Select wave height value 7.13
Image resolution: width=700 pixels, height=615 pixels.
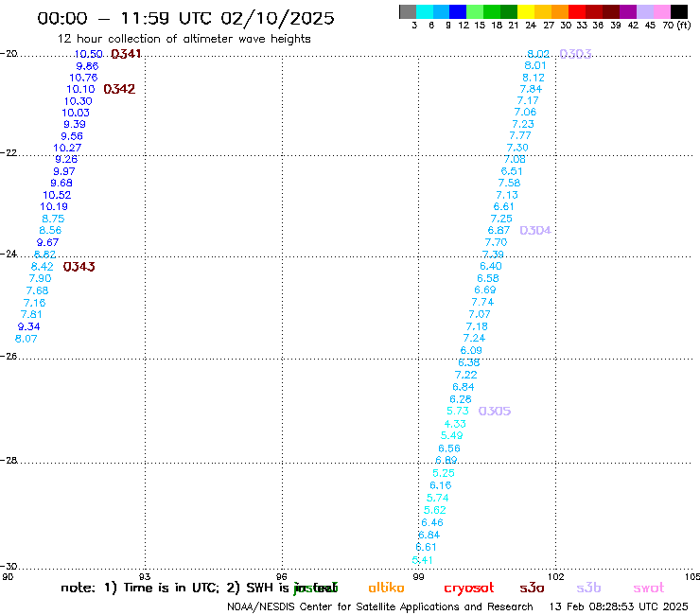(x=507, y=195)
